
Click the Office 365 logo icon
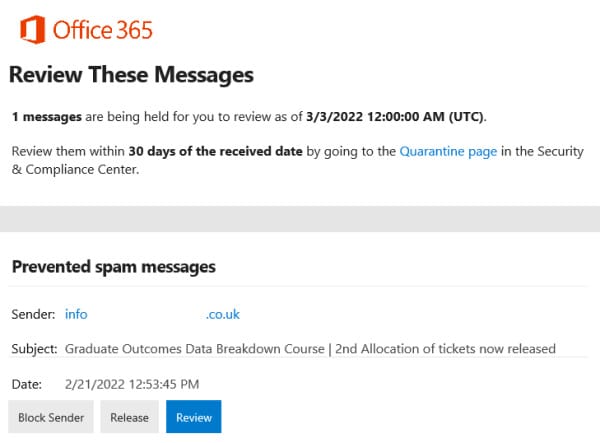click(x=30, y=29)
